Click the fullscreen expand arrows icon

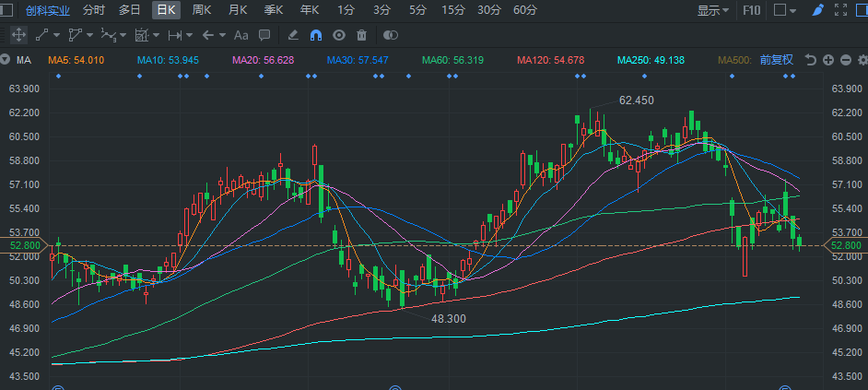pos(840,10)
